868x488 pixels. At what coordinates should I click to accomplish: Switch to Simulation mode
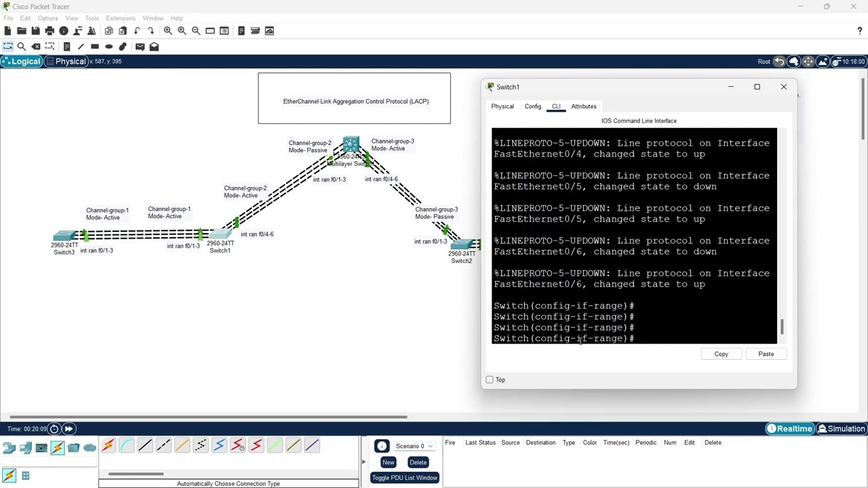point(841,428)
